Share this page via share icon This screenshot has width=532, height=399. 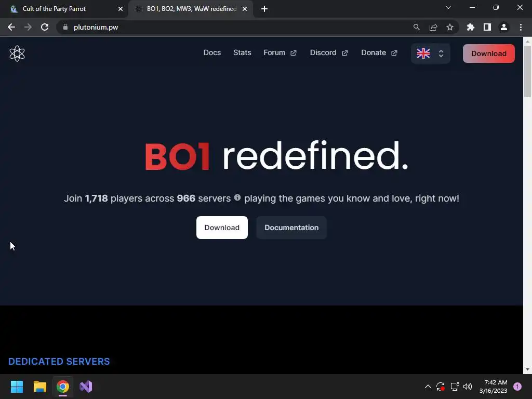point(433,27)
